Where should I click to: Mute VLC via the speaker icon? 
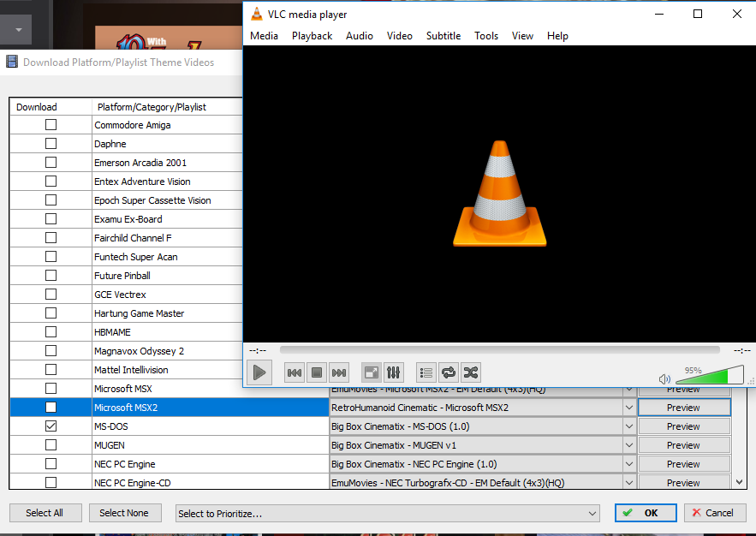pyautogui.click(x=664, y=378)
